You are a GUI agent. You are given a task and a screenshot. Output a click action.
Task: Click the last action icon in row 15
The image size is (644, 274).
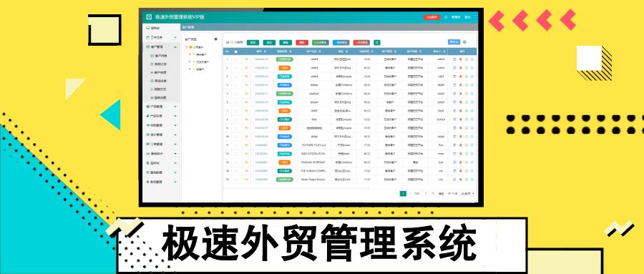472,179
